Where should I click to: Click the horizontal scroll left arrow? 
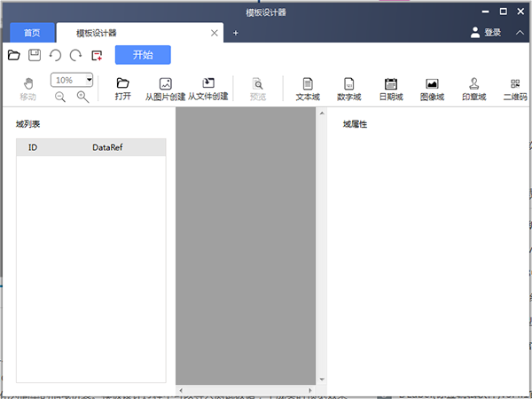pyautogui.click(x=181, y=390)
